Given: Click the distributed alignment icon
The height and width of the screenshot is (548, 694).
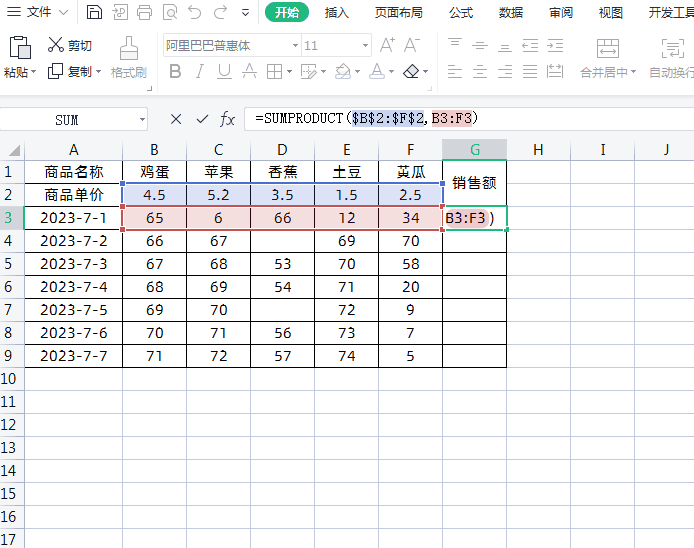Looking at the screenshot, I should point(555,71).
